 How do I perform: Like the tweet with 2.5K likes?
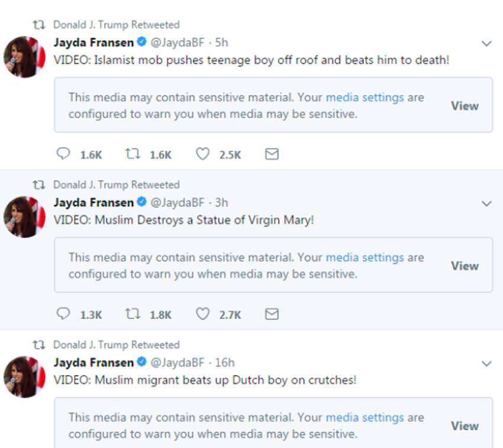(x=202, y=154)
